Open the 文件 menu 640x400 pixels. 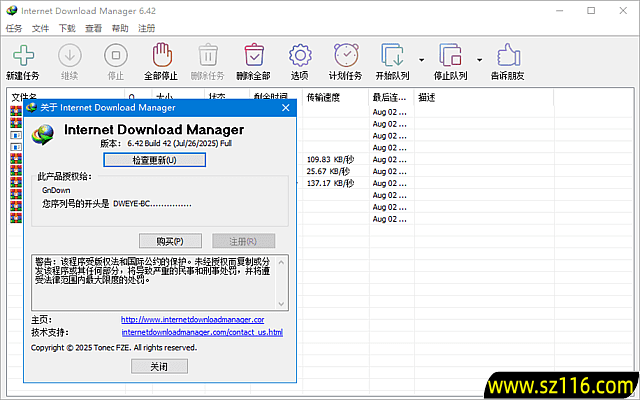pos(40,28)
